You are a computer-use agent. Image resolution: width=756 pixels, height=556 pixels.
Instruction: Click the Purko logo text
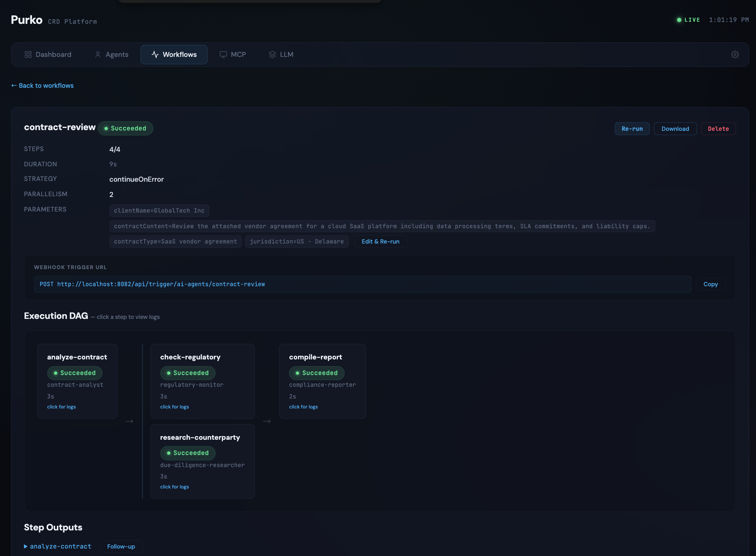point(27,20)
